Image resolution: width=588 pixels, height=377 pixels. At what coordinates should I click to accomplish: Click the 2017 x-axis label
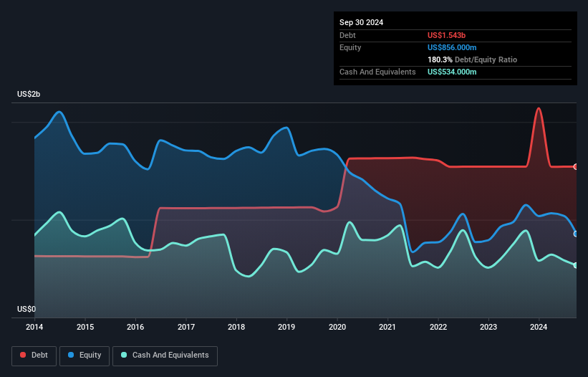tap(186, 328)
